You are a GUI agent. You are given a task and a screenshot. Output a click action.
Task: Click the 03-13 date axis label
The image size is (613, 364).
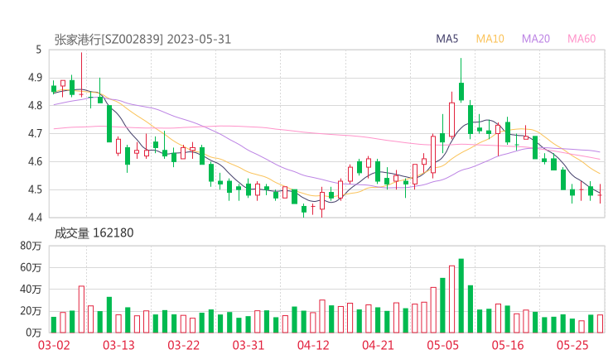tap(118, 345)
